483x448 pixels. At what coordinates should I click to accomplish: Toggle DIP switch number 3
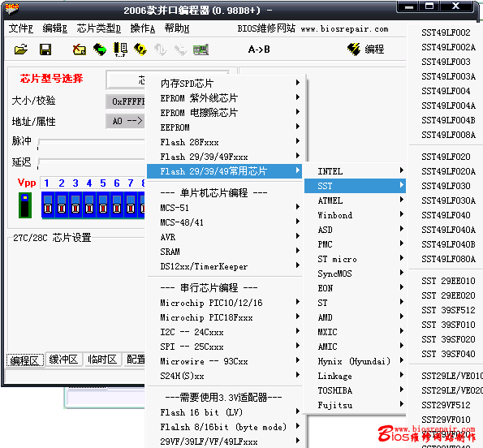[x=75, y=205]
